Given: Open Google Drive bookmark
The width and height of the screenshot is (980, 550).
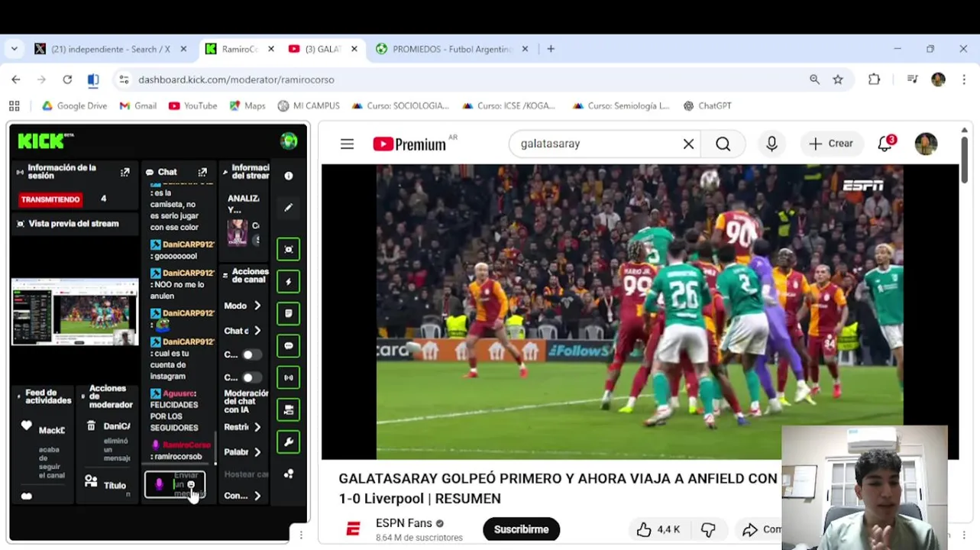Looking at the screenshot, I should [x=74, y=106].
